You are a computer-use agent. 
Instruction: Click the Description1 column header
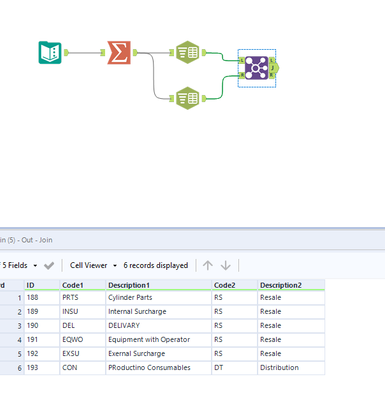pyautogui.click(x=158, y=285)
